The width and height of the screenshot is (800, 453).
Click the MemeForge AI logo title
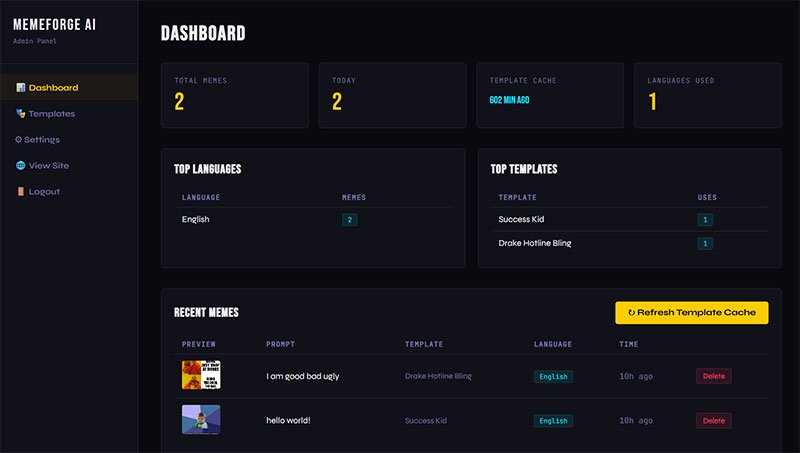[x=55, y=24]
